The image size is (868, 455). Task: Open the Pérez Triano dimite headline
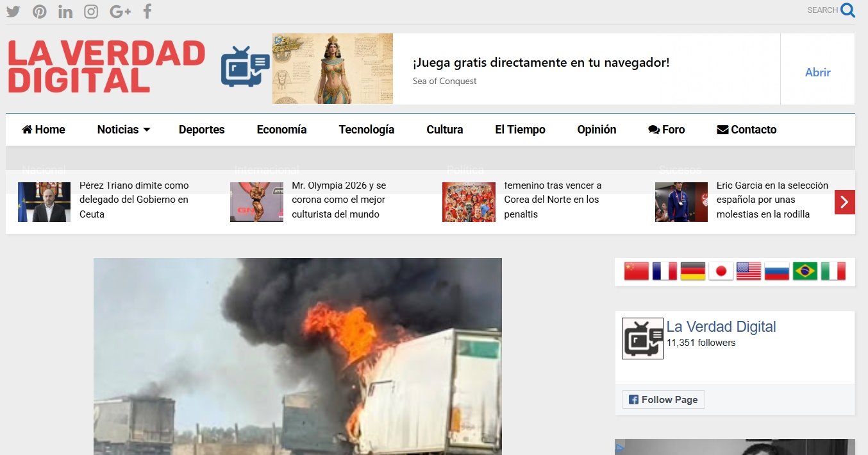pos(135,200)
